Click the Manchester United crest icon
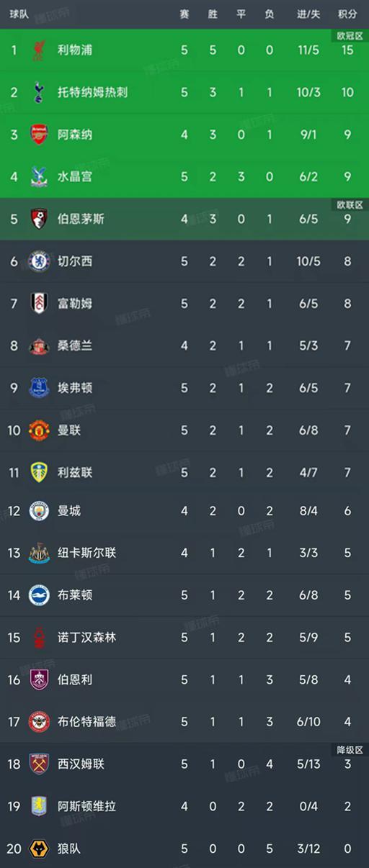This screenshot has width=369, height=868. click(x=38, y=430)
